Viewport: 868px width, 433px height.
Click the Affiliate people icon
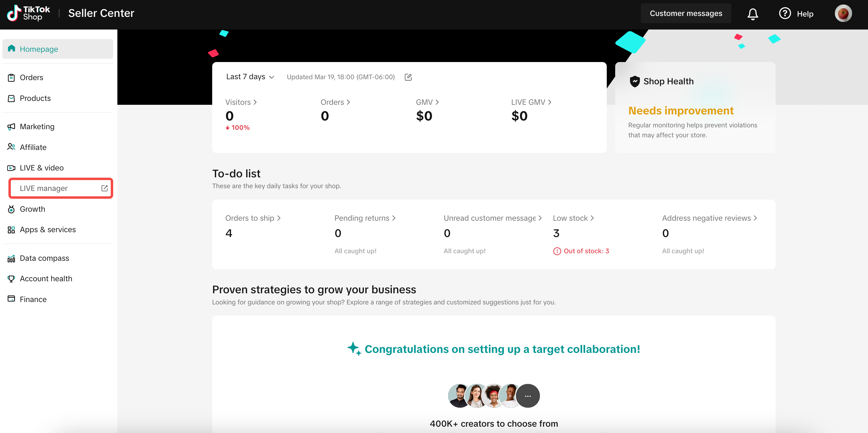tap(11, 147)
